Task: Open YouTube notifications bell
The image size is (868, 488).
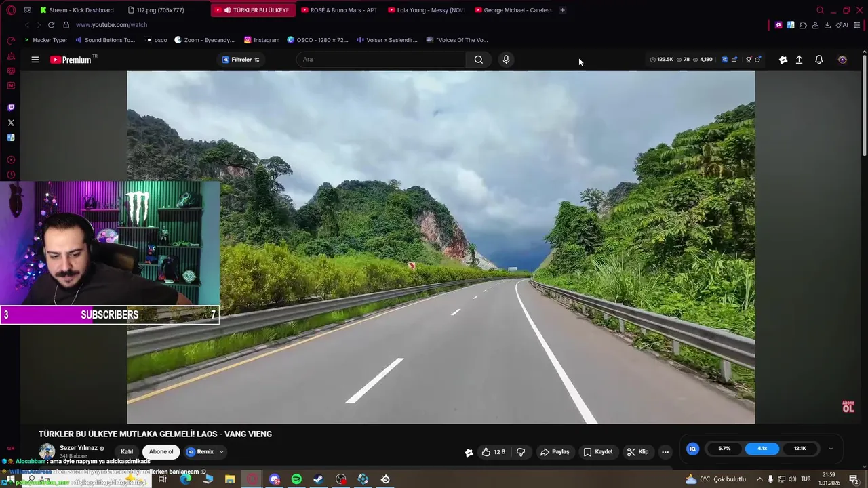Action: 819,60
